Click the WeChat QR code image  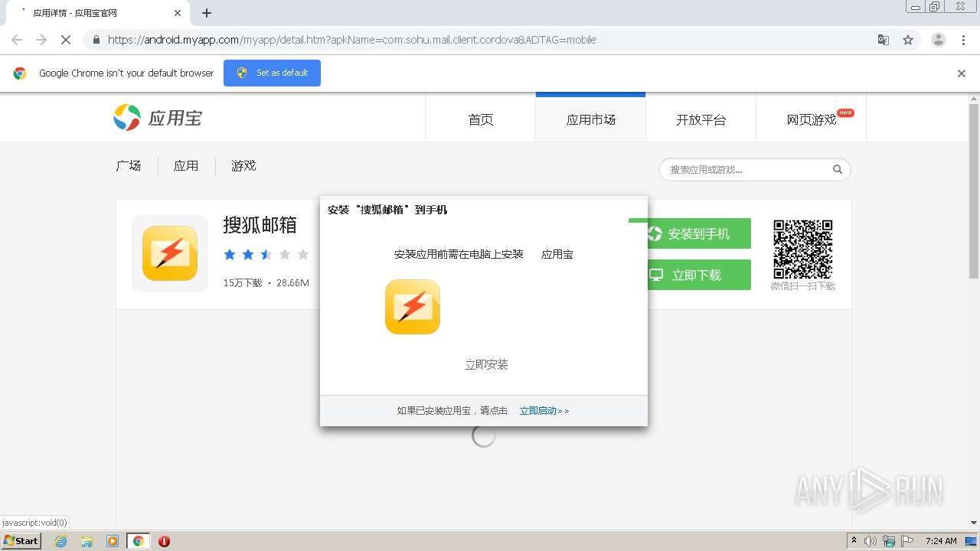click(x=802, y=249)
